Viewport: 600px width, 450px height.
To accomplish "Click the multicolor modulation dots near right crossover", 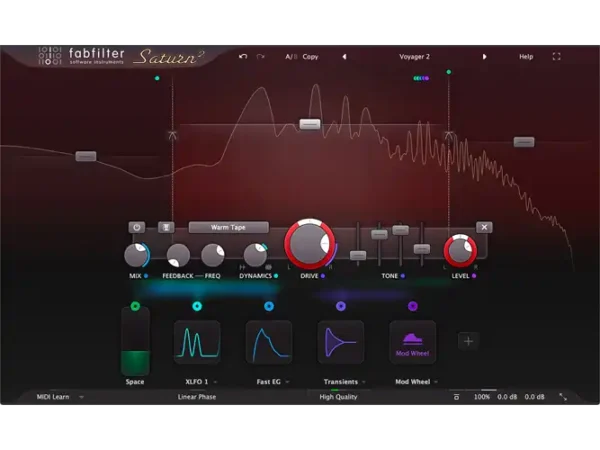I will pyautogui.click(x=421, y=78).
